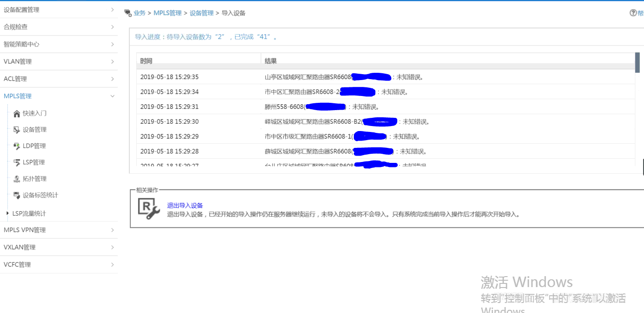The width and height of the screenshot is (644, 313).
Task: Open LSP管理 menu item
Action: click(x=34, y=162)
